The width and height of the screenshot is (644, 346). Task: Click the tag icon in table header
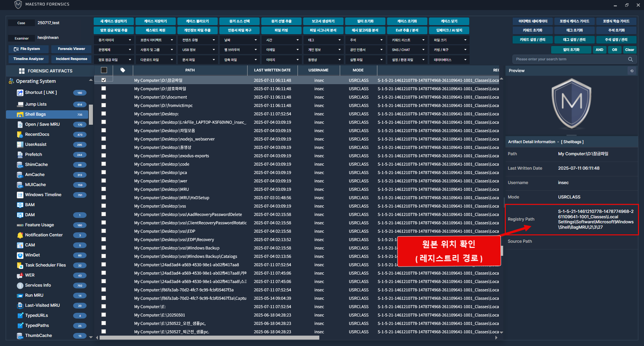click(x=123, y=70)
